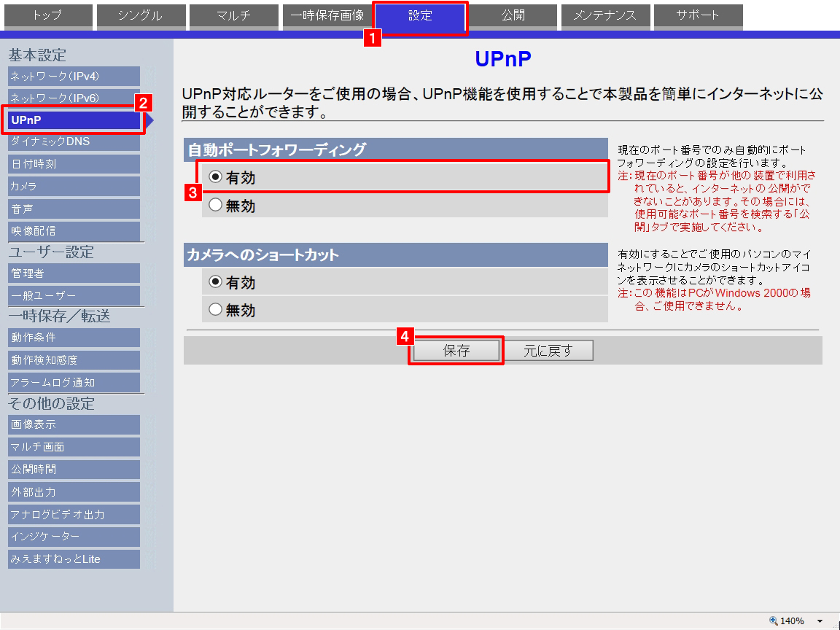Open the 管理者 user settings

coord(74,273)
